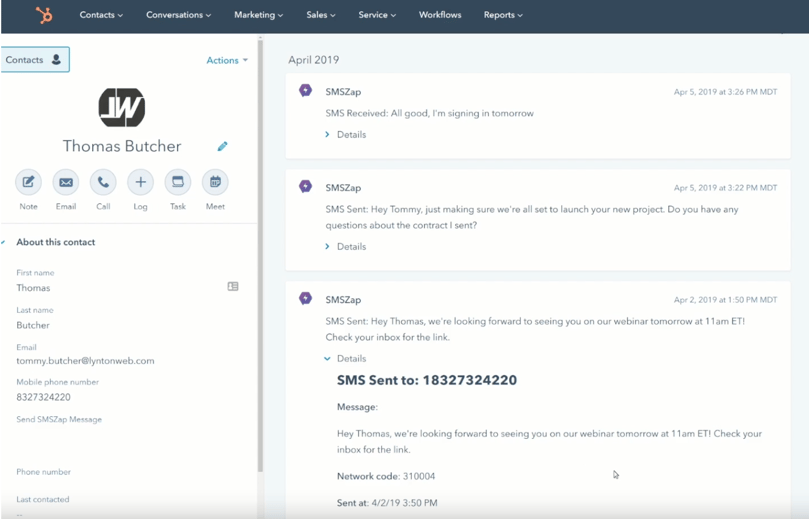Image resolution: width=809 pixels, height=519 pixels.
Task: Click timestamp Apr 5, 2019 at 3:22 PM
Action: 725,188
